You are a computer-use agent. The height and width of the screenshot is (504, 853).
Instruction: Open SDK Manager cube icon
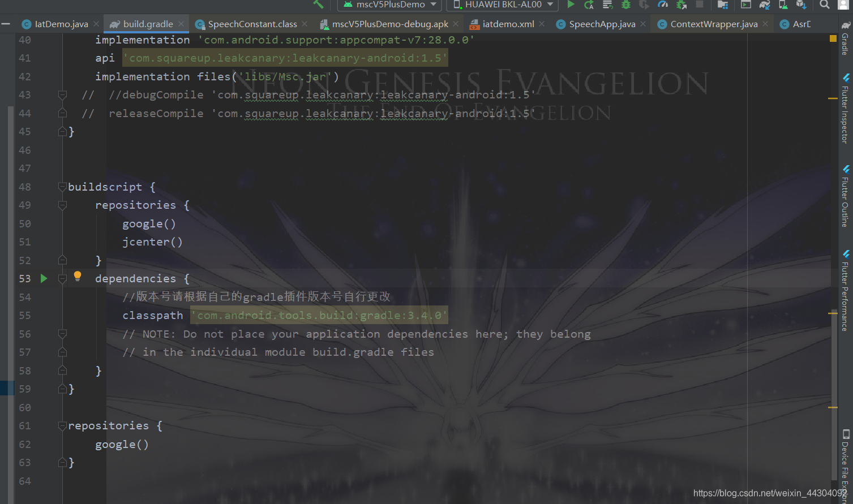click(x=801, y=5)
